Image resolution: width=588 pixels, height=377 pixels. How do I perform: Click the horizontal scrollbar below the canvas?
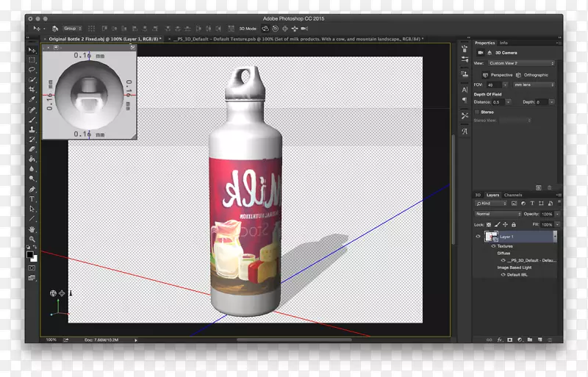coord(294,340)
